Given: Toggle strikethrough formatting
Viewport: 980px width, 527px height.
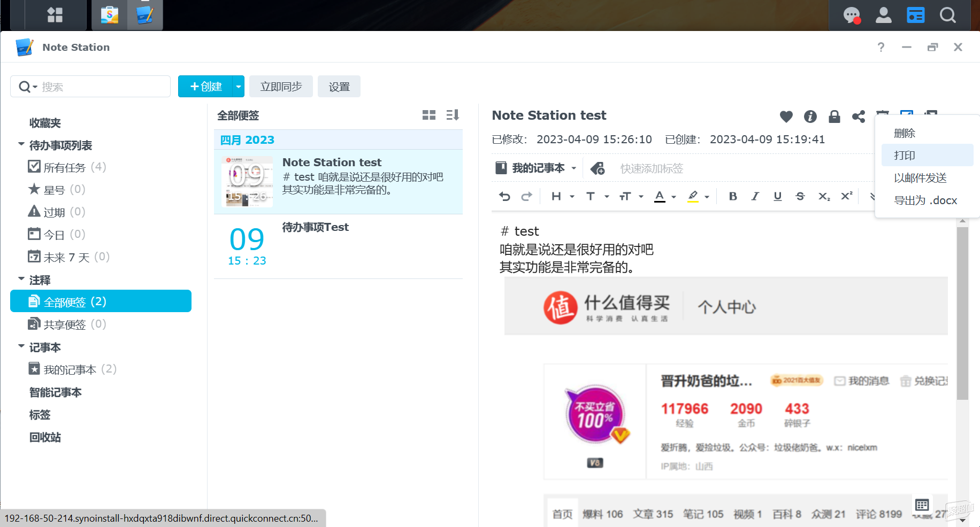Looking at the screenshot, I should point(800,196).
